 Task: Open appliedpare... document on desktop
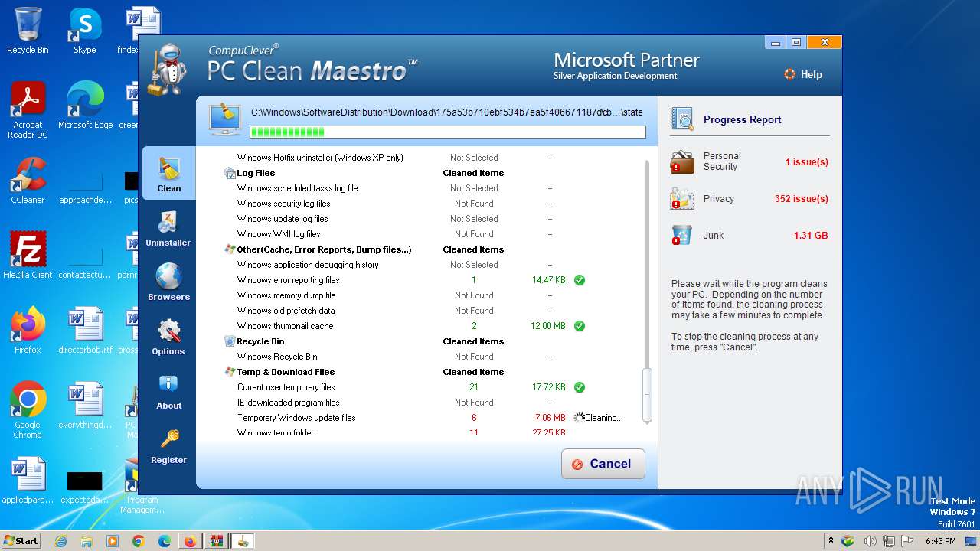coord(28,481)
